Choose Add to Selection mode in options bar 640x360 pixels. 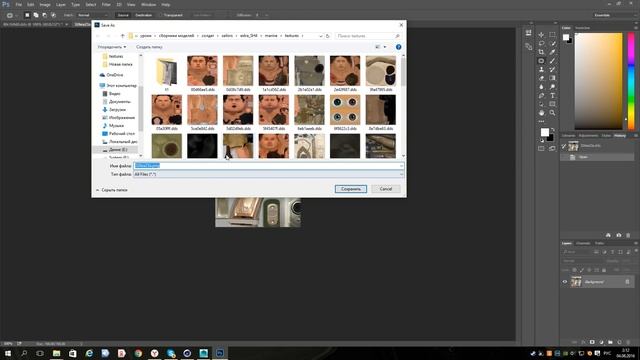(36, 15)
